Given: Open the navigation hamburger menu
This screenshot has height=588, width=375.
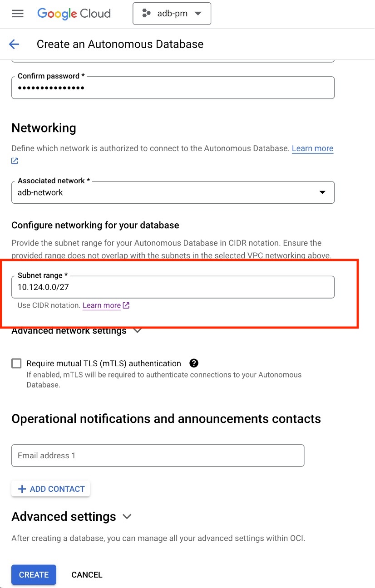Looking at the screenshot, I should (17, 13).
